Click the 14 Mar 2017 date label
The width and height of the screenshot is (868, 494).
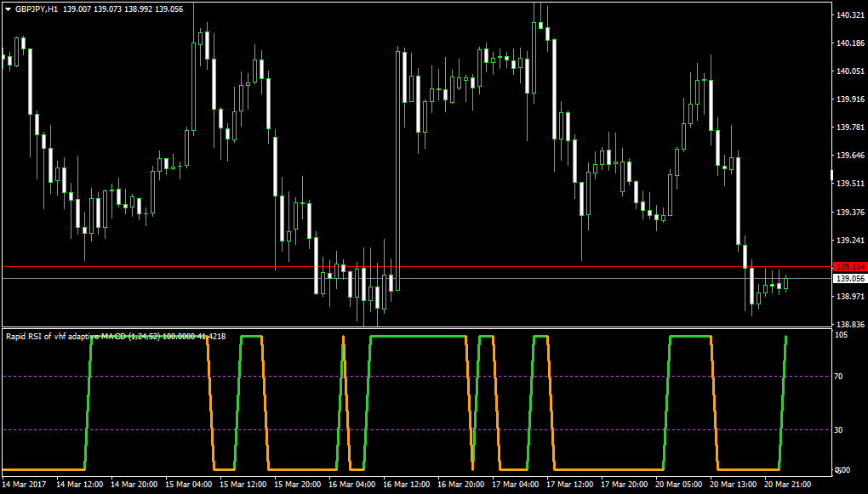tap(25, 484)
